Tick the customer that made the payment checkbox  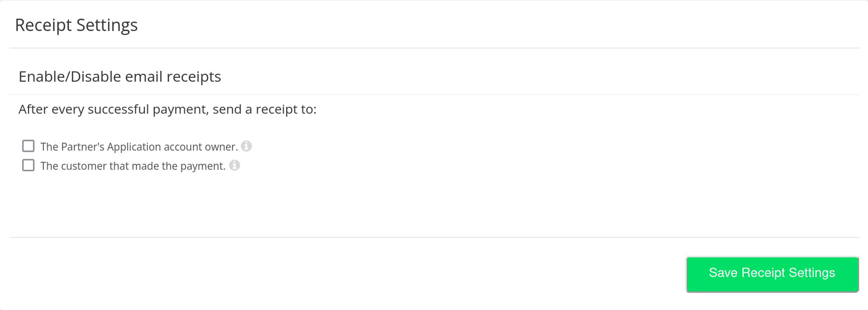28,165
